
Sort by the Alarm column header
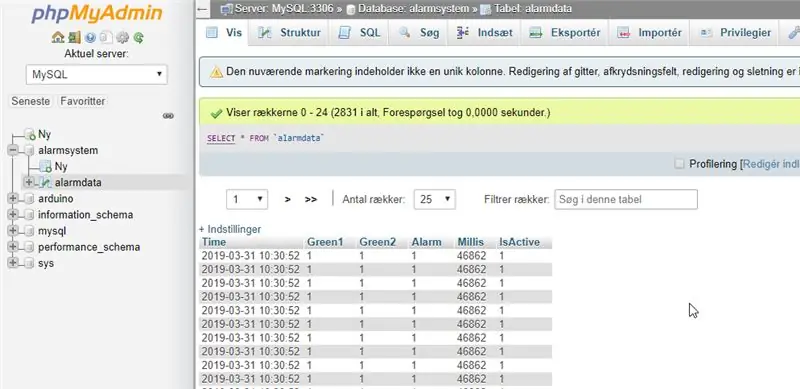click(x=427, y=242)
